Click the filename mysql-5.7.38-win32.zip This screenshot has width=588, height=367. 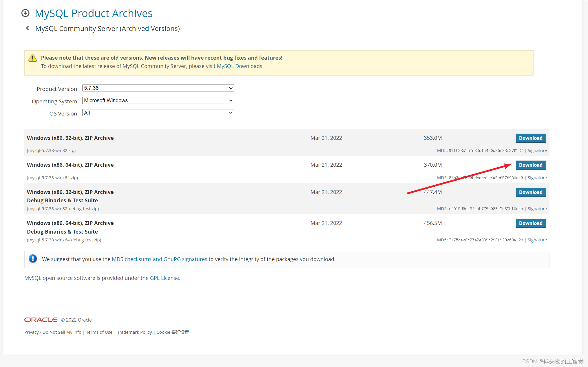click(x=51, y=151)
